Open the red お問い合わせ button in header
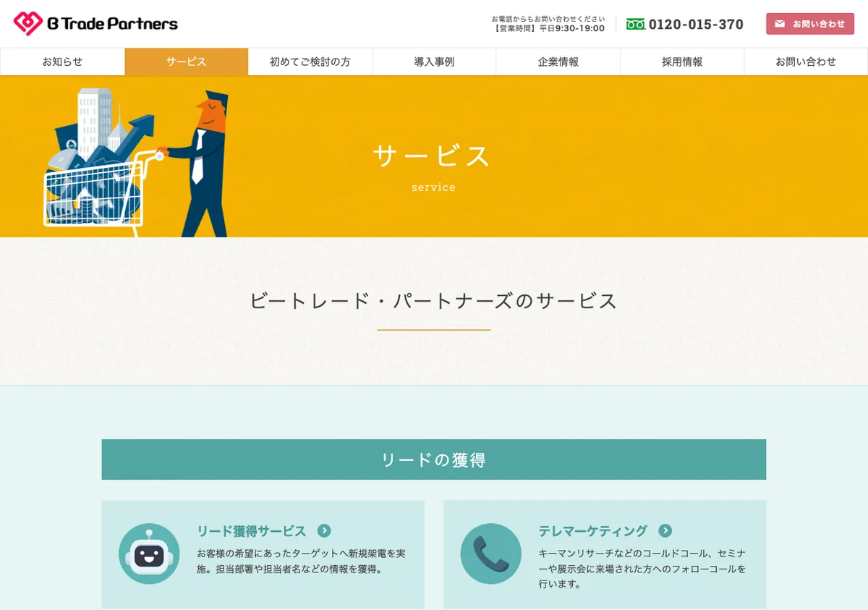This screenshot has width=868, height=610. click(810, 24)
